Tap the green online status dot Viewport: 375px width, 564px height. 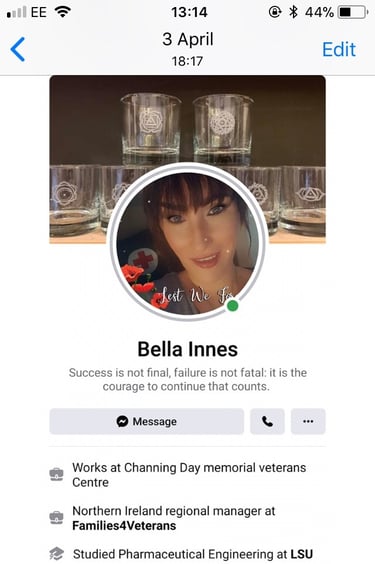pyautogui.click(x=233, y=306)
